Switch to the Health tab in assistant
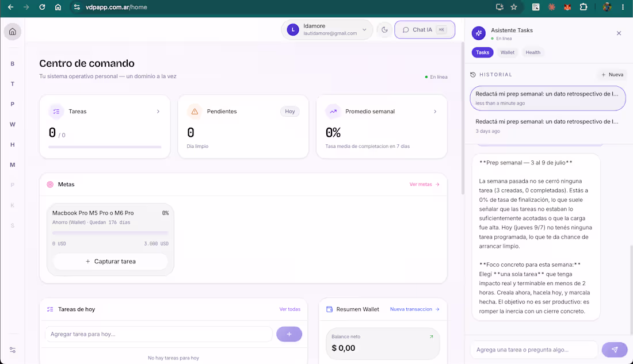 tap(533, 52)
